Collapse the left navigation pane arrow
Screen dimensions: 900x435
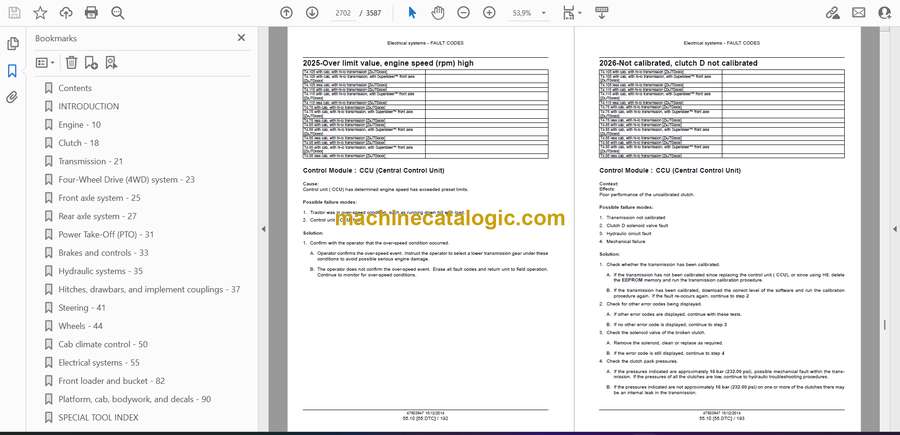[263, 229]
